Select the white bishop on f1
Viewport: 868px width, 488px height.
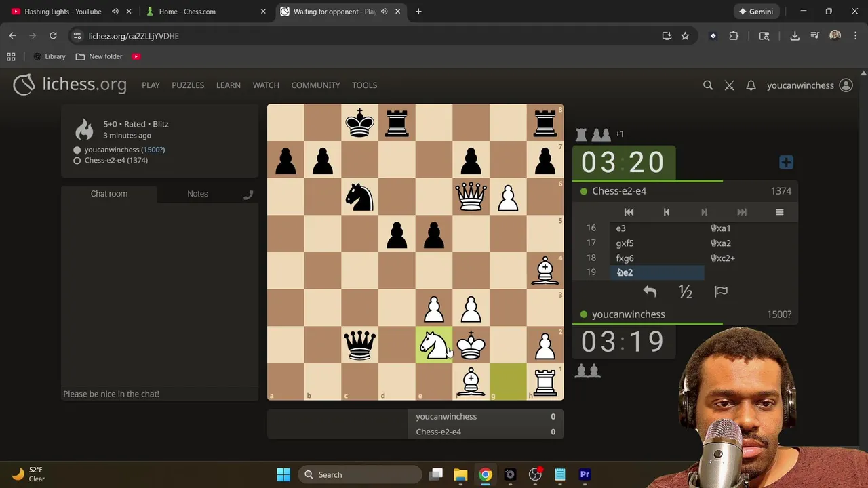coord(471,382)
